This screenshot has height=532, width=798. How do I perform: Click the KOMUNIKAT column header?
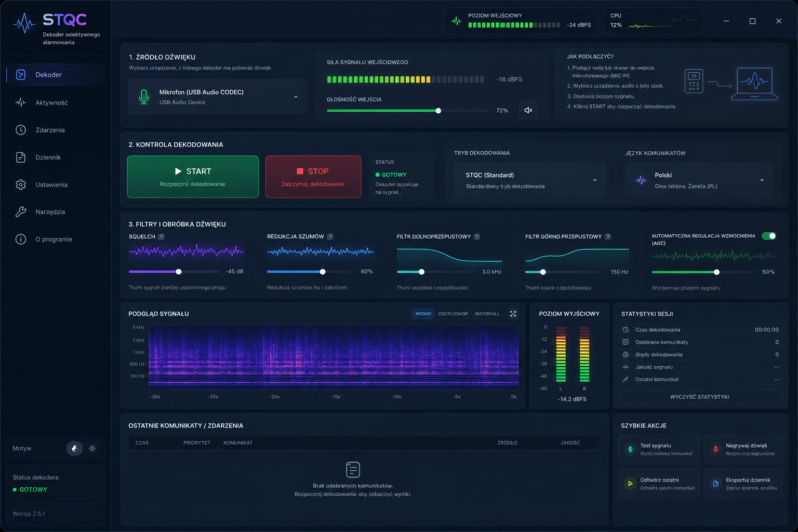(238, 443)
